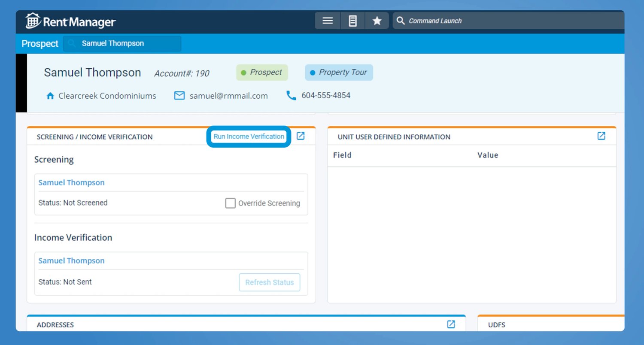The height and width of the screenshot is (345, 644).
Task: Open Samuel Thompson link in the Screening section
Action: 71,182
